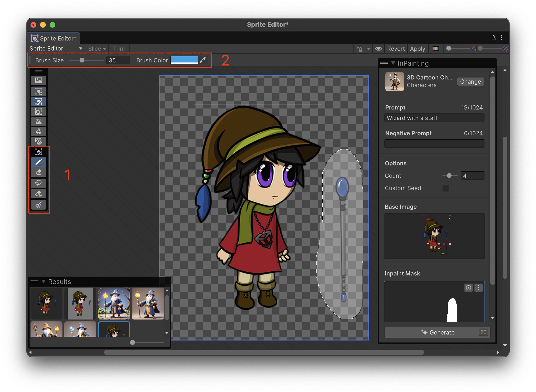536x392 pixels.
Task: Select the blue-robed wizard result thumbnail
Action: click(x=114, y=304)
